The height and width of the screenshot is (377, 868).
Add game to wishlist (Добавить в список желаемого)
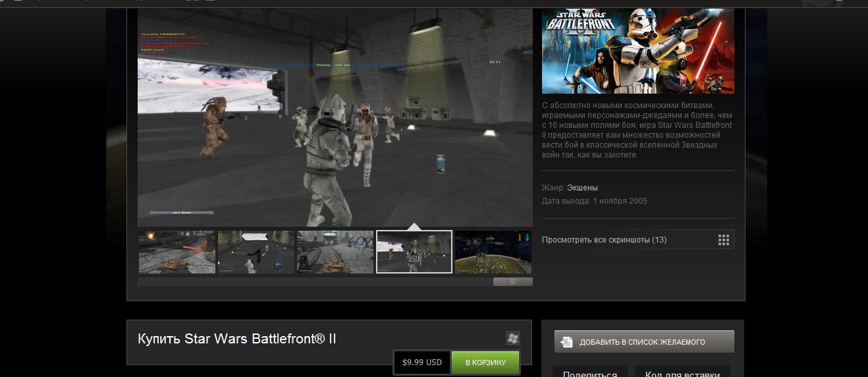pyautogui.click(x=643, y=342)
